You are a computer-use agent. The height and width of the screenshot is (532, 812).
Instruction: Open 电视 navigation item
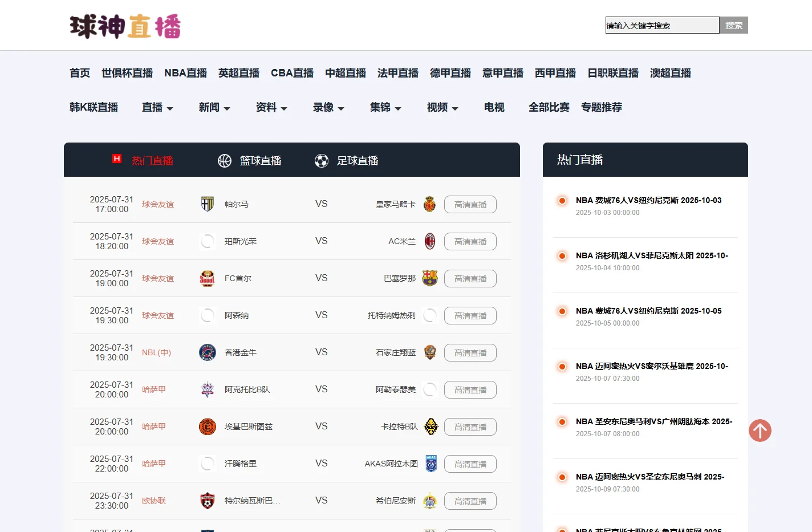click(494, 107)
